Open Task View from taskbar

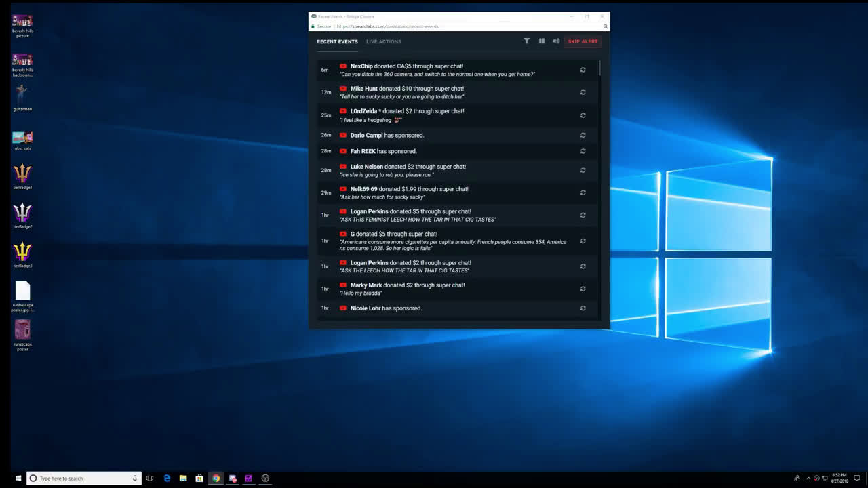[150, 479]
